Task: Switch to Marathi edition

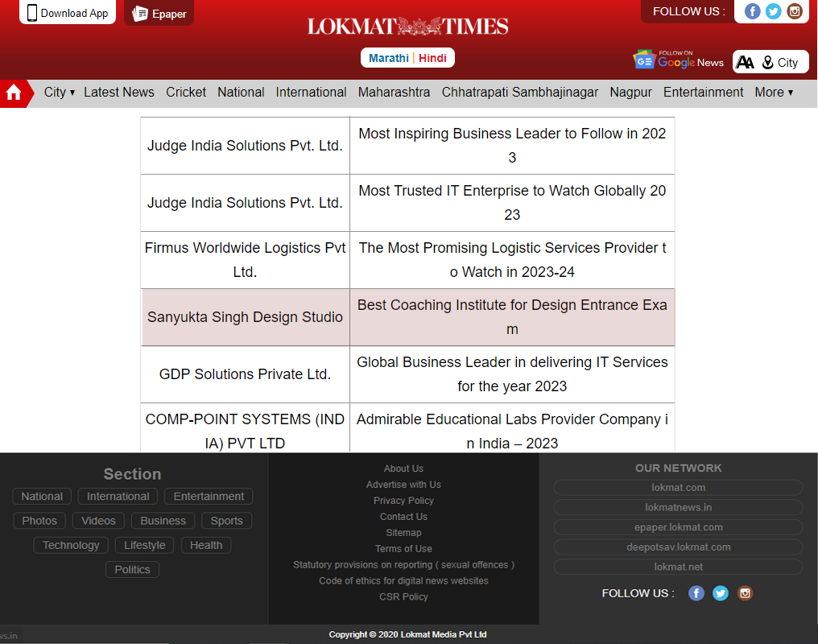Action: coord(389,58)
